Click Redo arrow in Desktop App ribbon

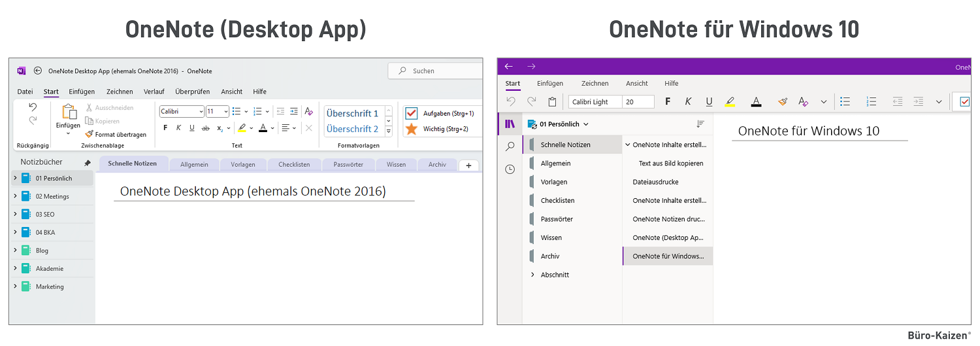click(x=33, y=120)
